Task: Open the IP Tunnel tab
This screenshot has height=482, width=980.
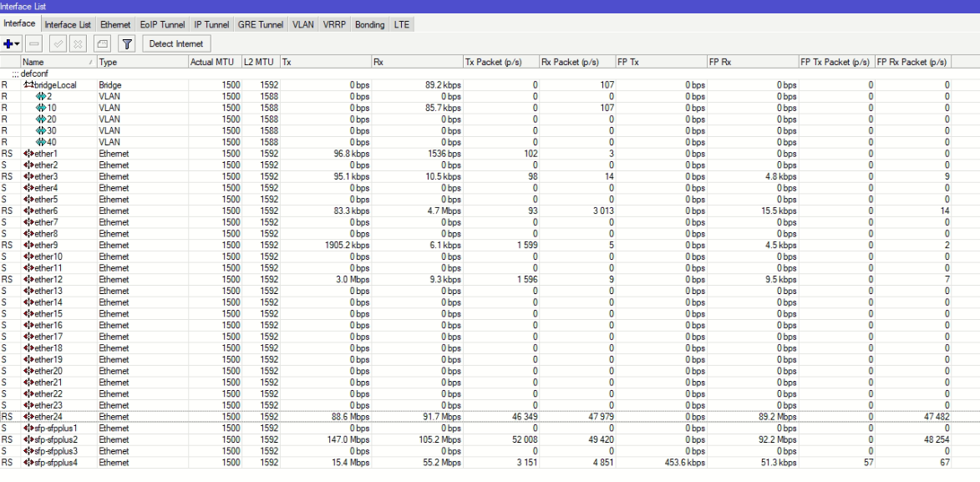Action: tap(211, 24)
